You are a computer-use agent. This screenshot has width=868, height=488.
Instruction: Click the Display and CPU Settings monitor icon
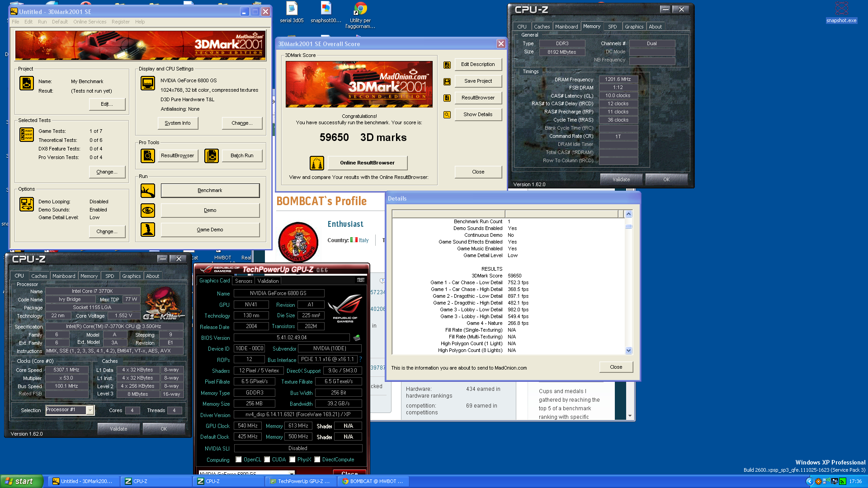point(148,83)
